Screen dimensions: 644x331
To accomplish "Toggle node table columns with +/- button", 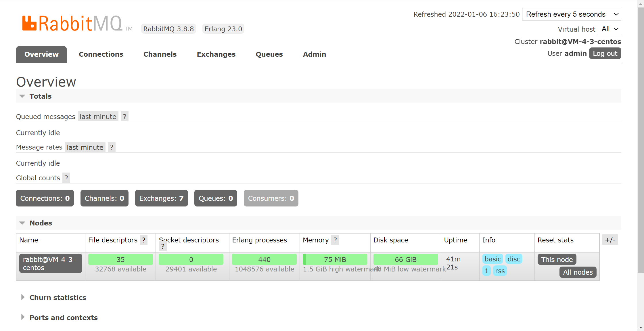I will (x=610, y=240).
